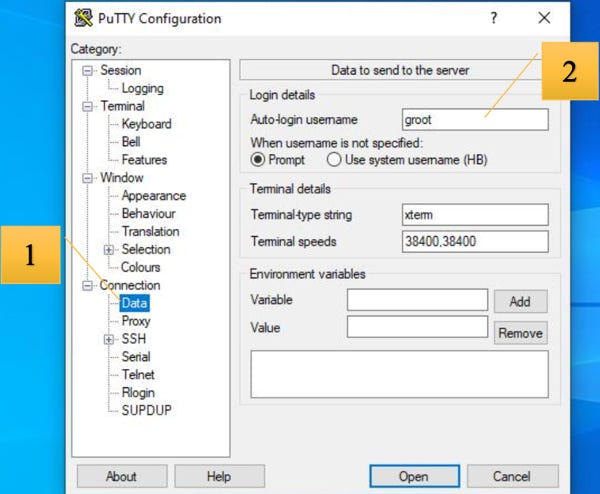Viewport: 600px width, 494px height.
Task: Click the Add button
Action: point(520,302)
